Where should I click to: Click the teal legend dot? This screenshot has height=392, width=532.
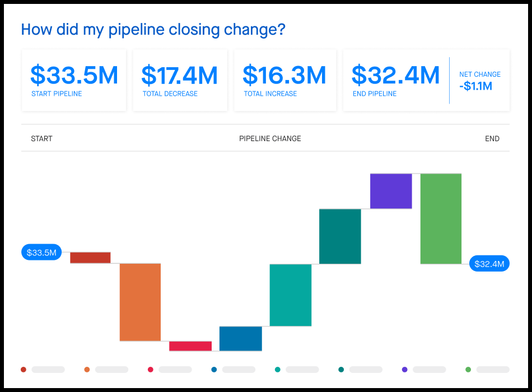pyautogui.click(x=278, y=370)
